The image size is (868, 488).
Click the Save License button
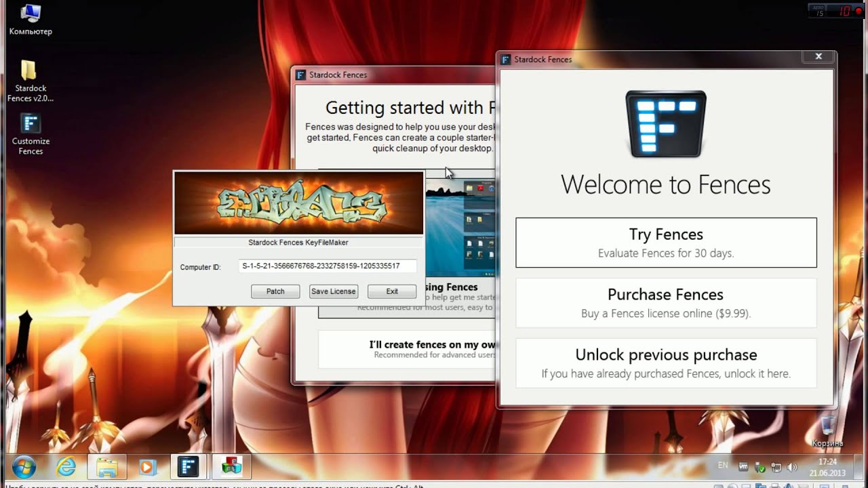[x=333, y=291]
